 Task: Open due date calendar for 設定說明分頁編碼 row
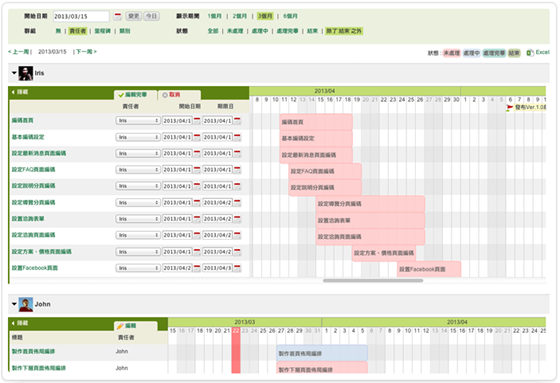point(237,186)
